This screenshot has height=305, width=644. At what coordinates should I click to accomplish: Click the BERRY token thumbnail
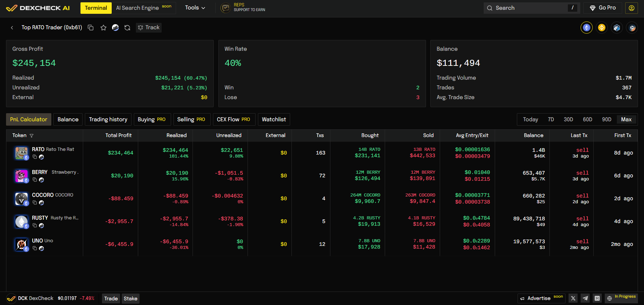point(21,175)
